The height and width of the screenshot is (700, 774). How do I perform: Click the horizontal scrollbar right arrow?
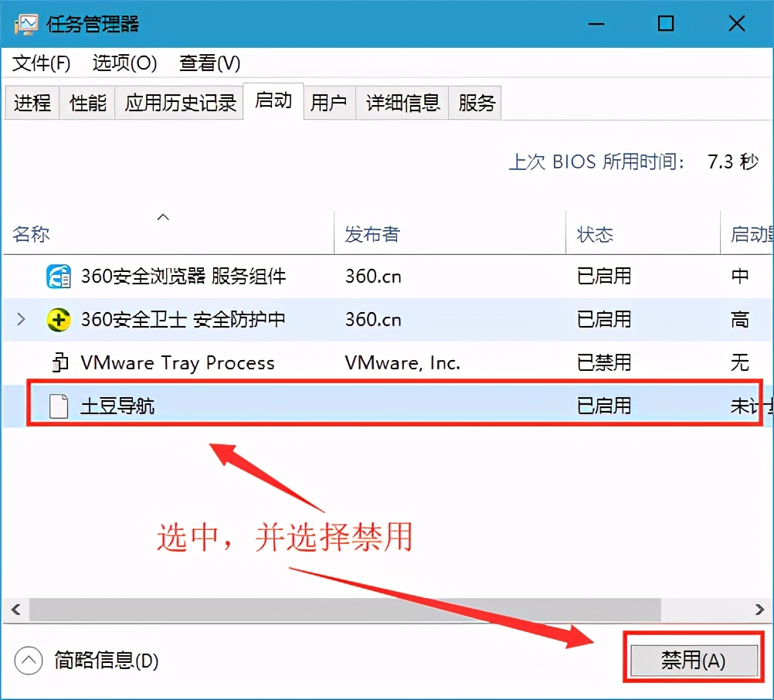coord(759,610)
